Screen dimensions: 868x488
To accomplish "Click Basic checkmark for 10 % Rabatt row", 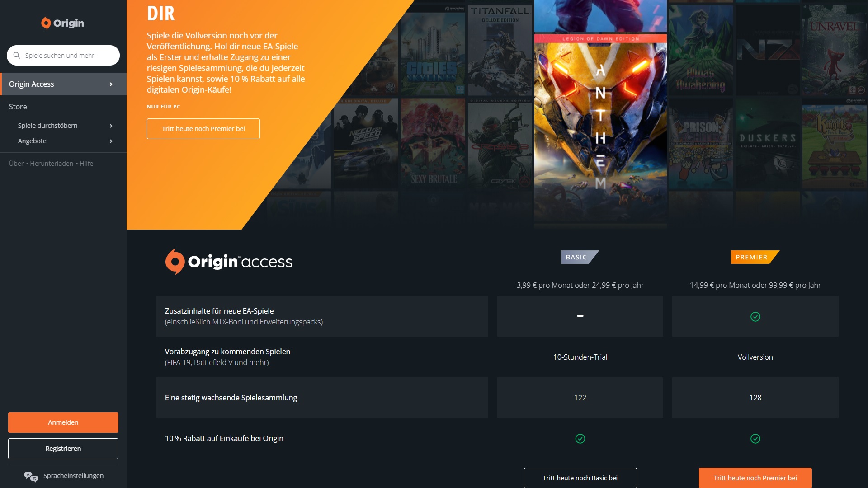I will pos(580,439).
